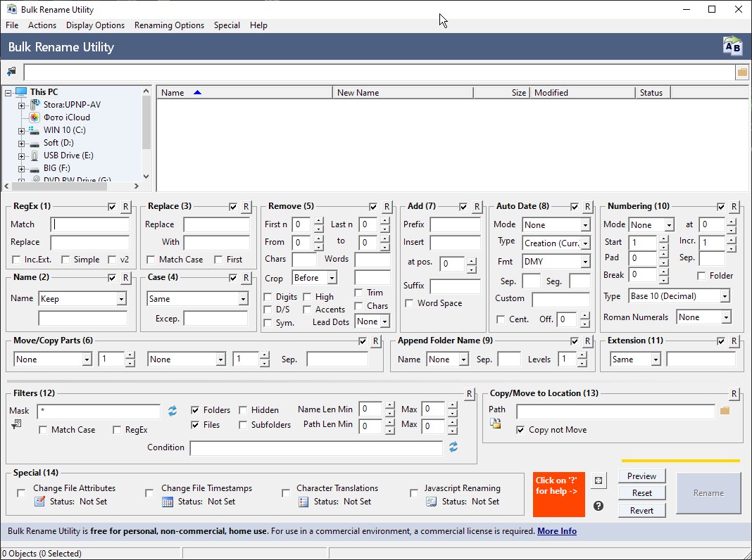Click the large Rename button
This screenshot has width=752, height=560.
(x=708, y=493)
